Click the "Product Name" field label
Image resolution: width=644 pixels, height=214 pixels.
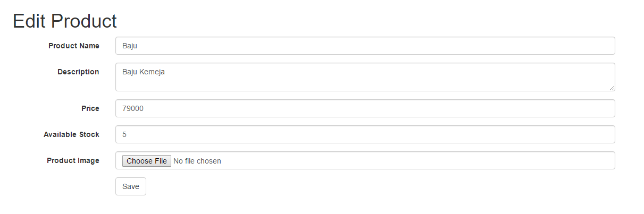(74, 46)
